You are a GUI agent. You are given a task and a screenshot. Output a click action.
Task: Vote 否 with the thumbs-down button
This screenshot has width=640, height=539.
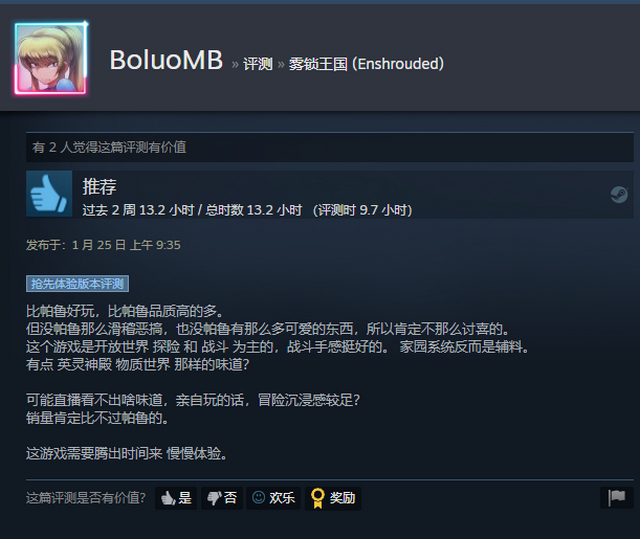tap(222, 498)
